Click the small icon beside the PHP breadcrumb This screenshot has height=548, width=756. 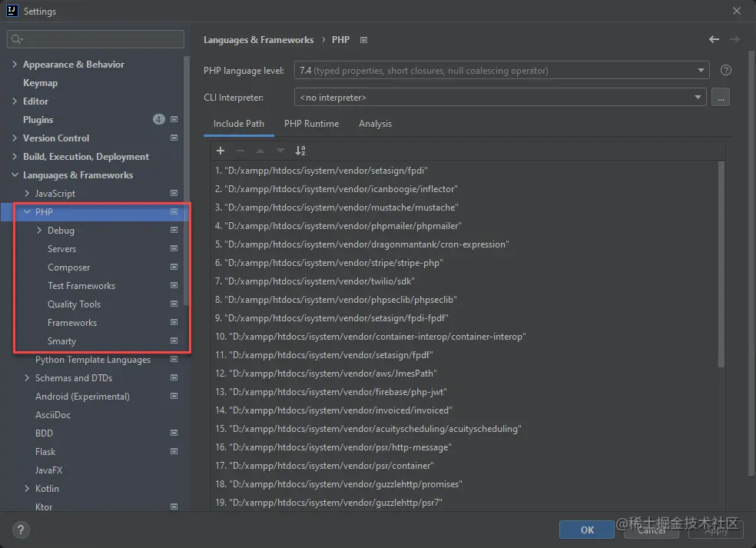pyautogui.click(x=363, y=40)
